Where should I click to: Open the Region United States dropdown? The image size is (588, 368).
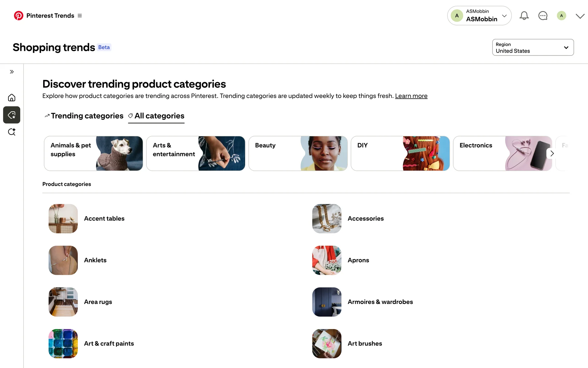click(x=533, y=48)
